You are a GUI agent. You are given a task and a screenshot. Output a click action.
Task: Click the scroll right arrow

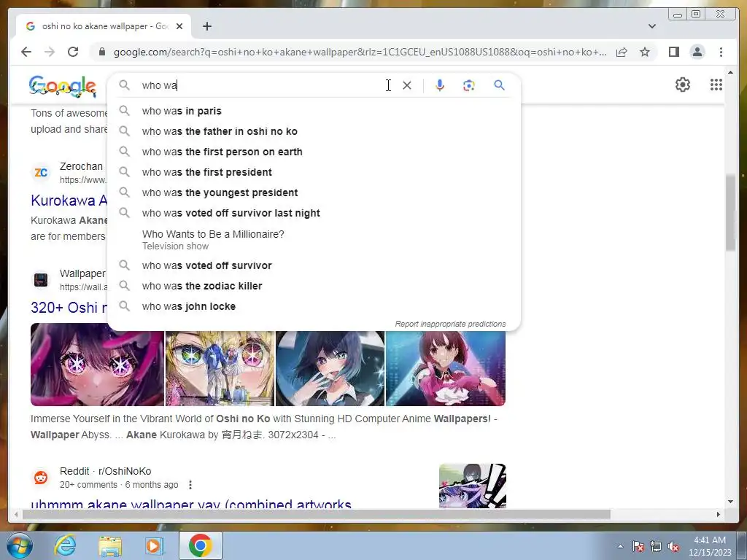pyautogui.click(x=719, y=514)
